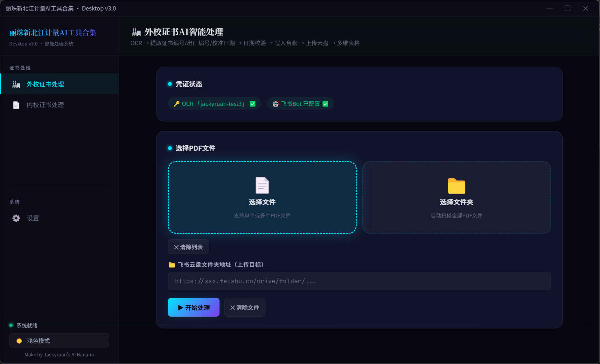Click the green check on OCR credential
This screenshot has height=364, width=600.
[253, 104]
